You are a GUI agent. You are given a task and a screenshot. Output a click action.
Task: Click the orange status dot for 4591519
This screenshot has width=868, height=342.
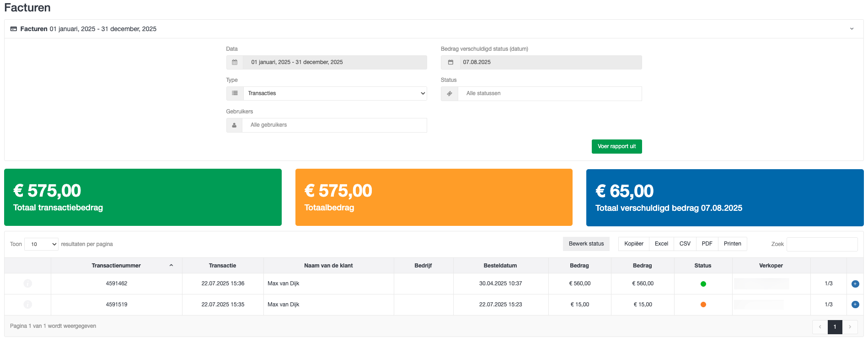[703, 305]
